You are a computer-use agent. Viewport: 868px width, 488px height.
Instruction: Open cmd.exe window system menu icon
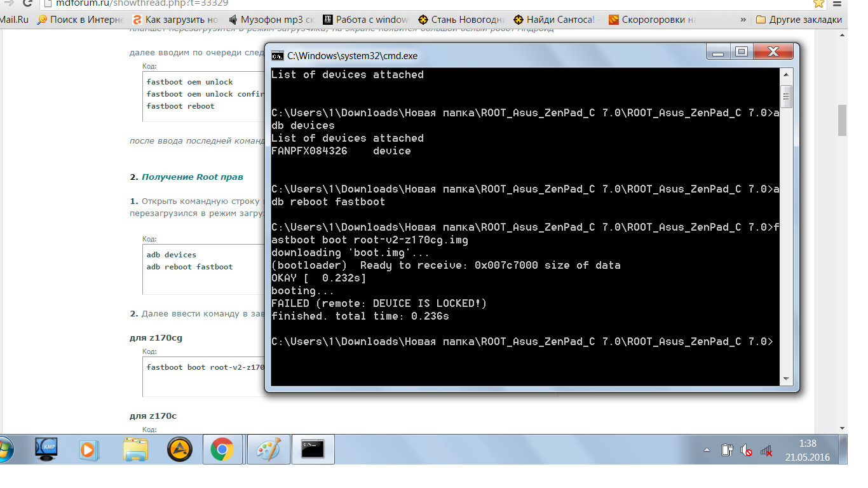[x=278, y=55]
